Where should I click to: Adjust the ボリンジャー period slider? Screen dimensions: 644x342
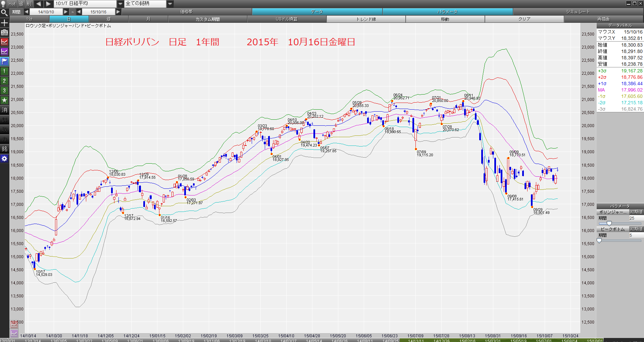(x=609, y=223)
